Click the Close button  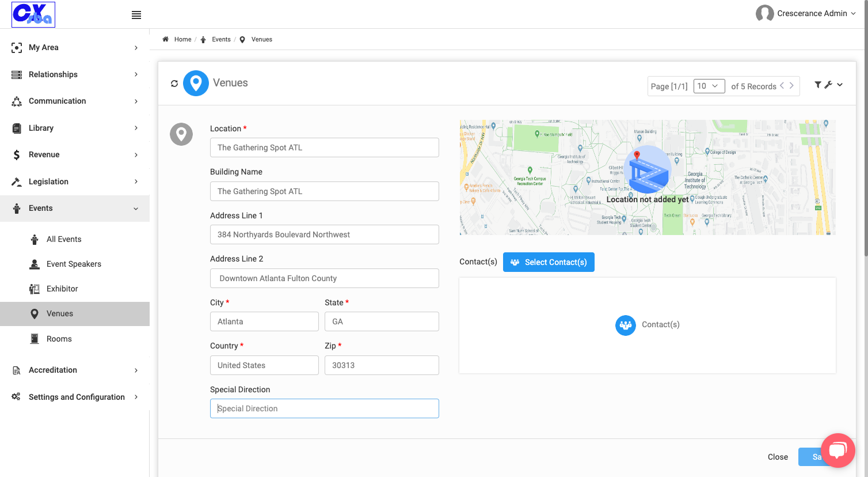778,457
